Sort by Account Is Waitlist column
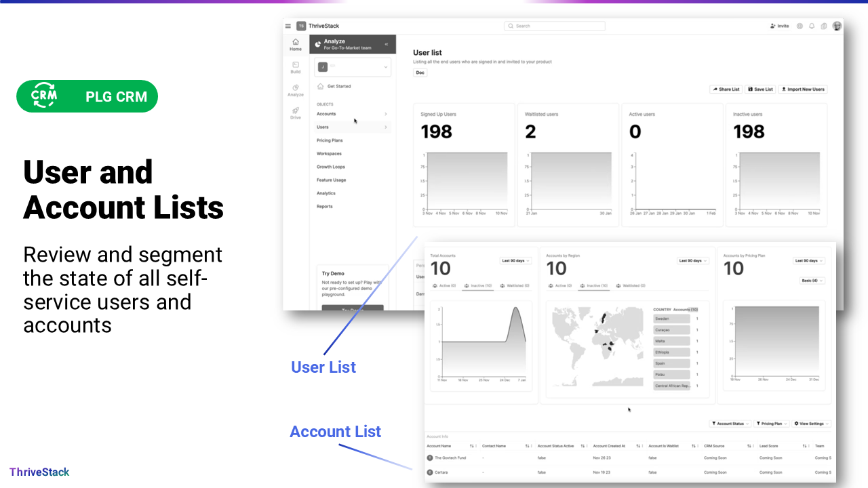 694,446
